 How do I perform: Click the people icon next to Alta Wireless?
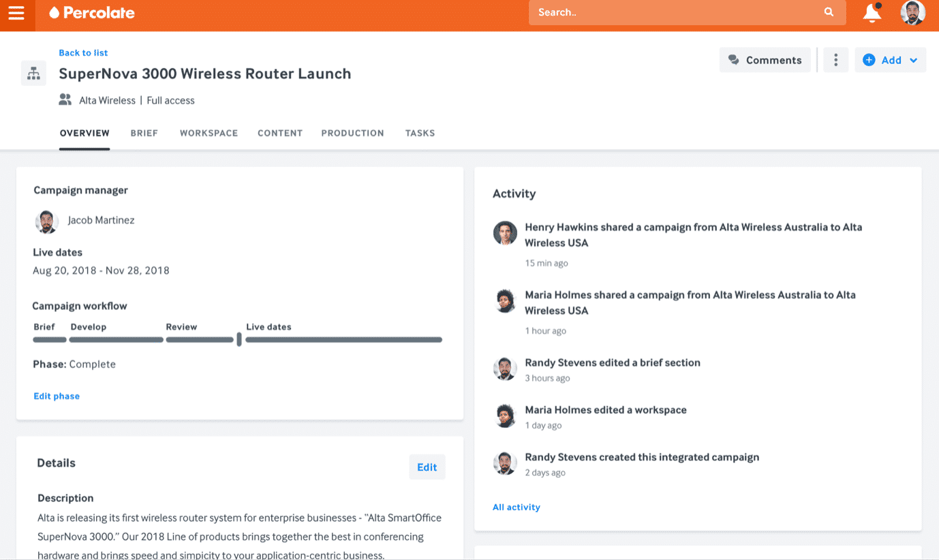point(65,99)
